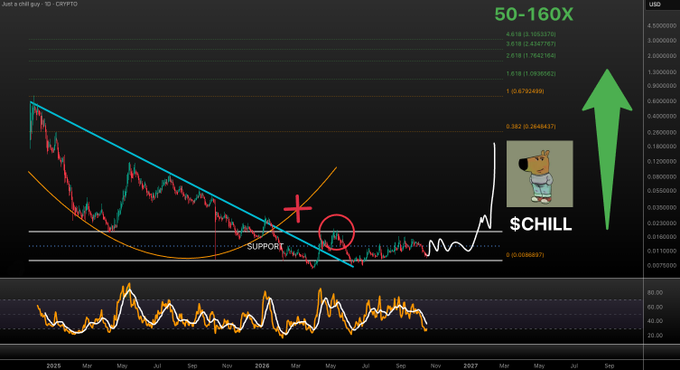Click Fibonacci level label 1.618 (1.0936562)
The width and height of the screenshot is (680, 370).
pyautogui.click(x=531, y=74)
